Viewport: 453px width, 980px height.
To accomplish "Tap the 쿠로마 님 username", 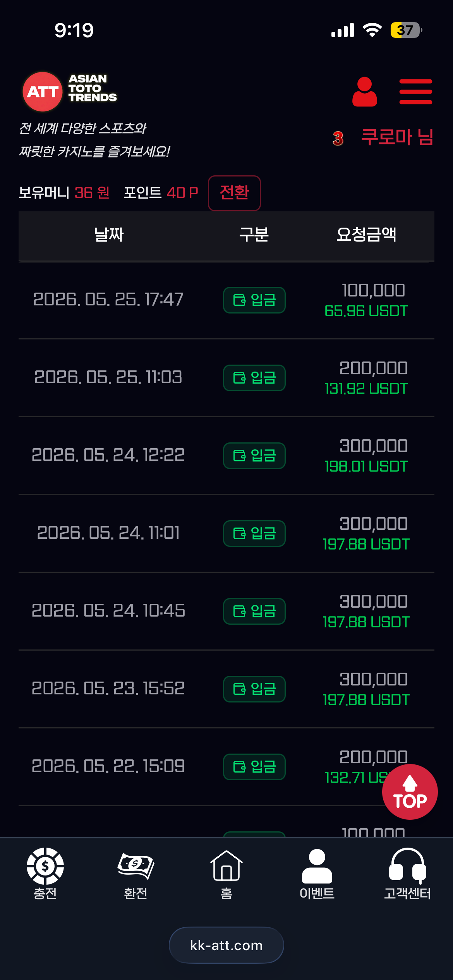I will (397, 137).
